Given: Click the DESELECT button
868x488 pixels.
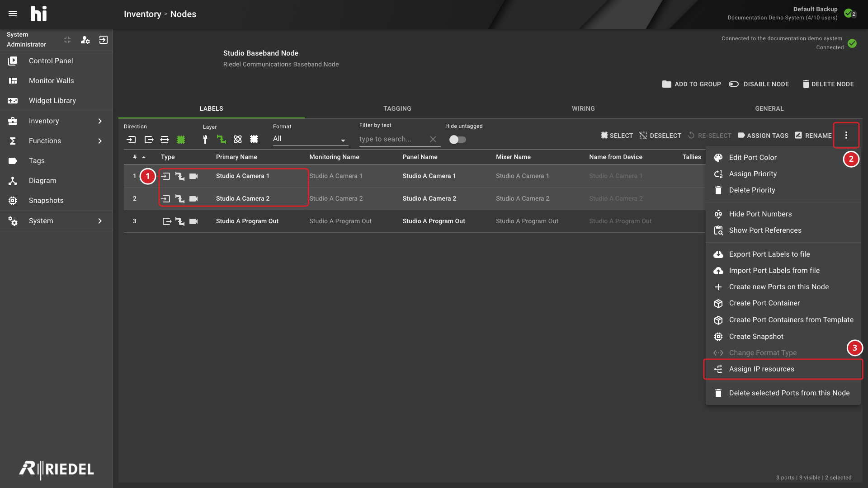Looking at the screenshot, I should (x=660, y=136).
